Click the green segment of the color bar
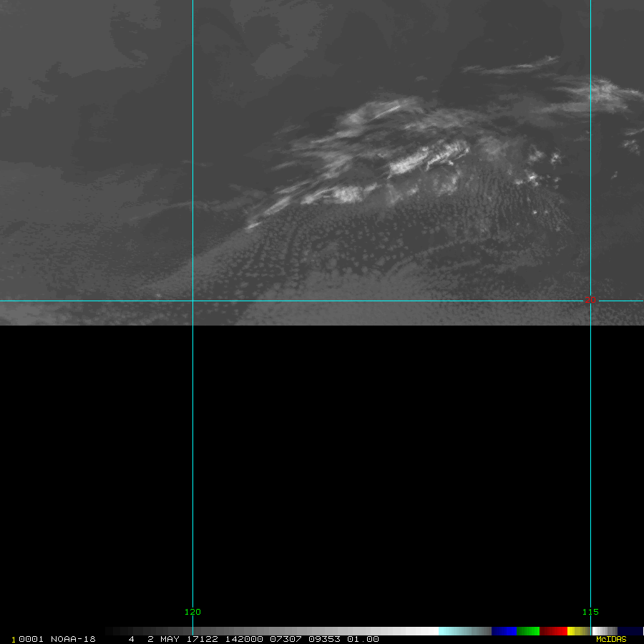This screenshot has height=644, width=644. point(528,631)
